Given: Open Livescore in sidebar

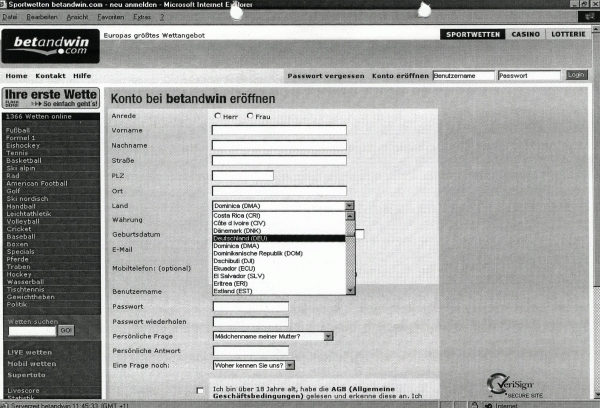Looking at the screenshot, I should coord(23,390).
